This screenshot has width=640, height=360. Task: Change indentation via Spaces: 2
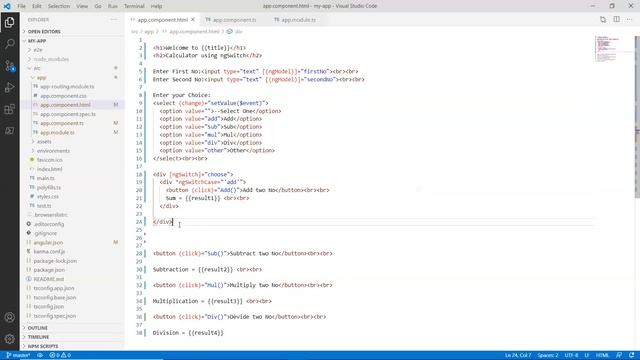(547, 355)
